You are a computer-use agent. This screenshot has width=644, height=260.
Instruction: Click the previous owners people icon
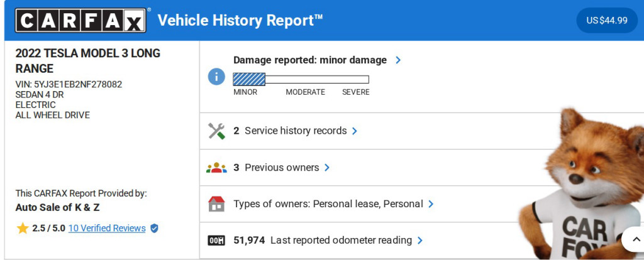[216, 168]
